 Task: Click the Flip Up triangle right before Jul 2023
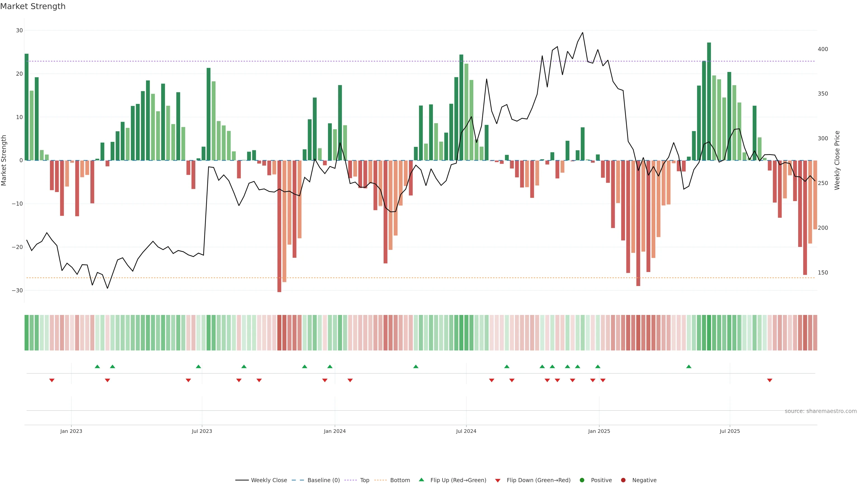[198, 366]
